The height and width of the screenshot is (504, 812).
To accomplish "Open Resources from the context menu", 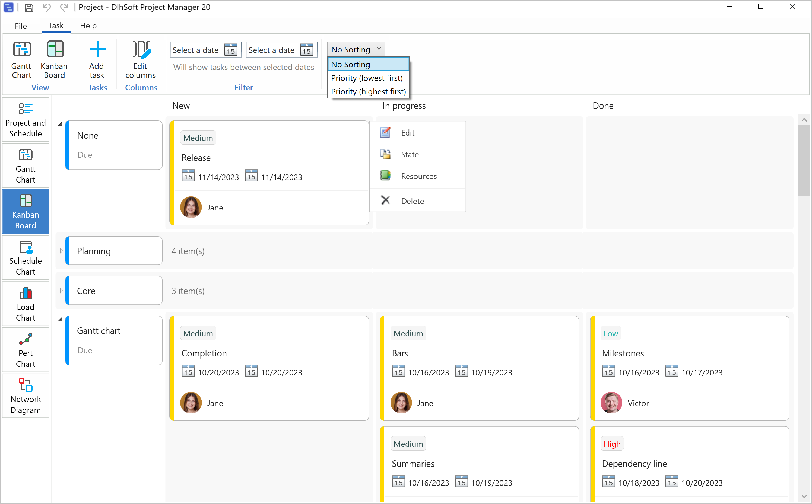I will coord(419,176).
